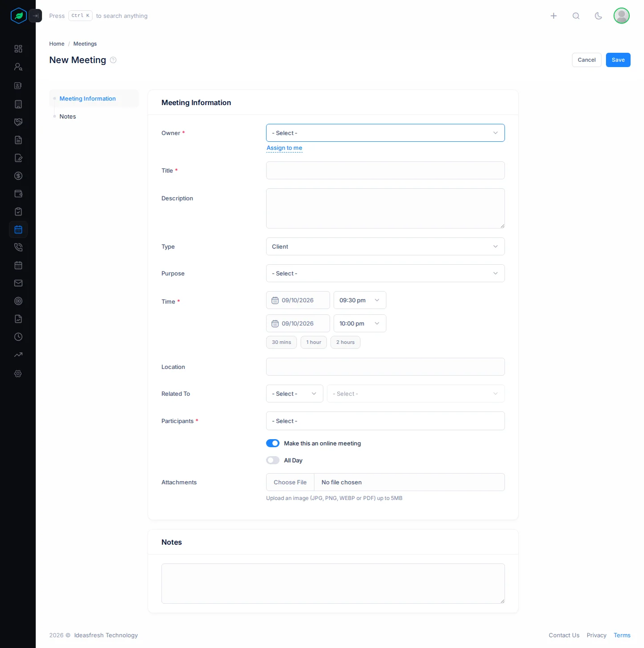Viewport: 644px width, 648px height.
Task: Click the Cancel button
Action: point(587,60)
